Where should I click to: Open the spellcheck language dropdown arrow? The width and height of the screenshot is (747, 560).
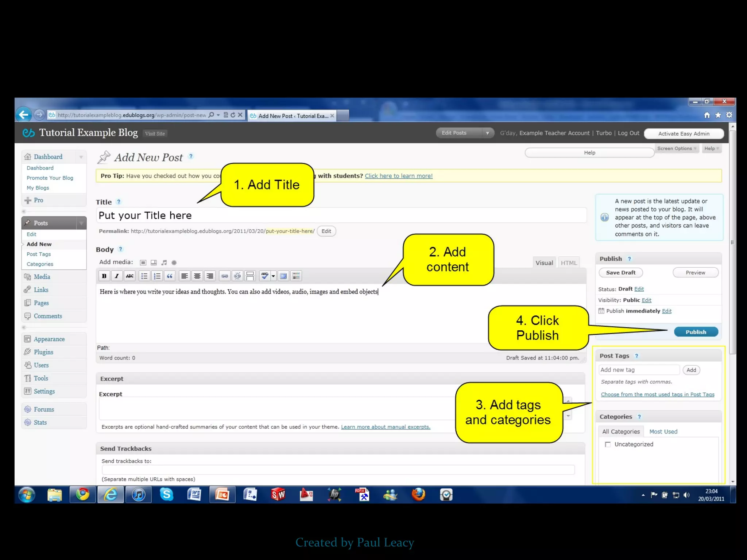(x=273, y=276)
